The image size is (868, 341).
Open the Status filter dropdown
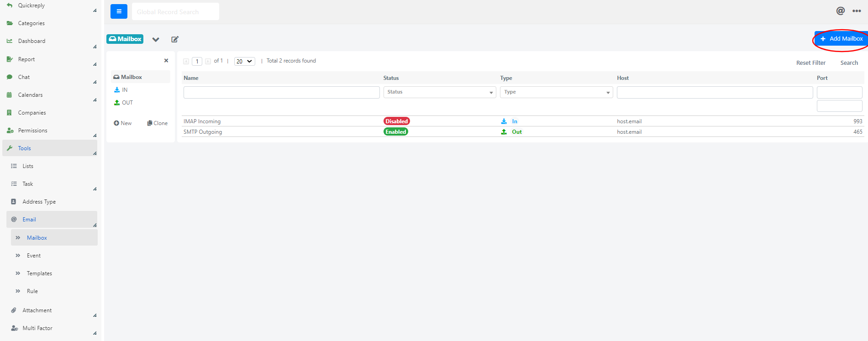(440, 92)
